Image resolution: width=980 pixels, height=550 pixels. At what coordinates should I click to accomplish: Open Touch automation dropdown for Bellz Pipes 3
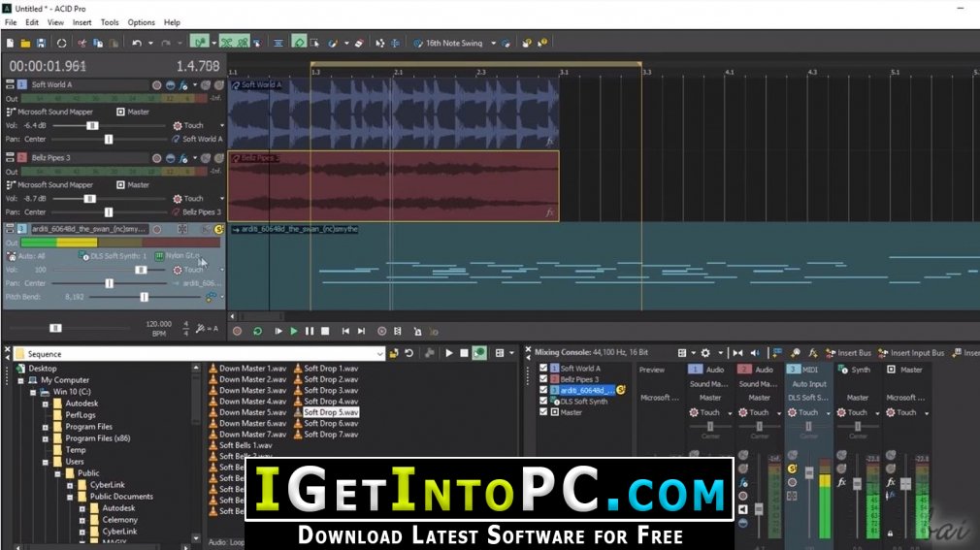tap(222, 199)
